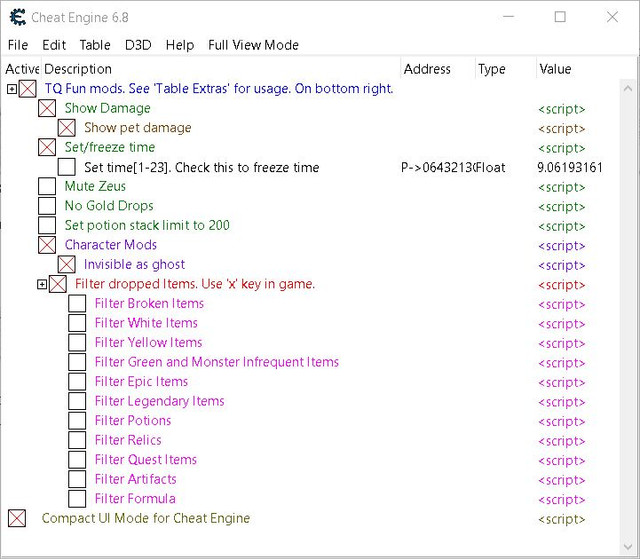This screenshot has height=559, width=640.
Task: Uncheck Show pet damage
Action: pos(67,128)
